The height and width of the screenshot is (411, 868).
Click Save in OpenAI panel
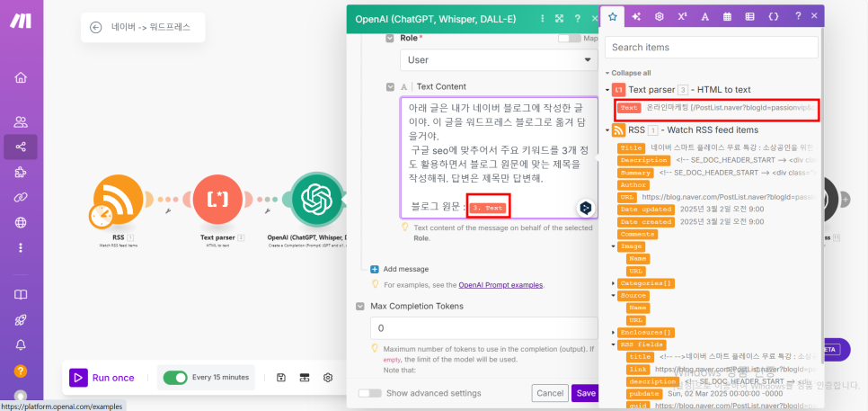[x=586, y=393]
